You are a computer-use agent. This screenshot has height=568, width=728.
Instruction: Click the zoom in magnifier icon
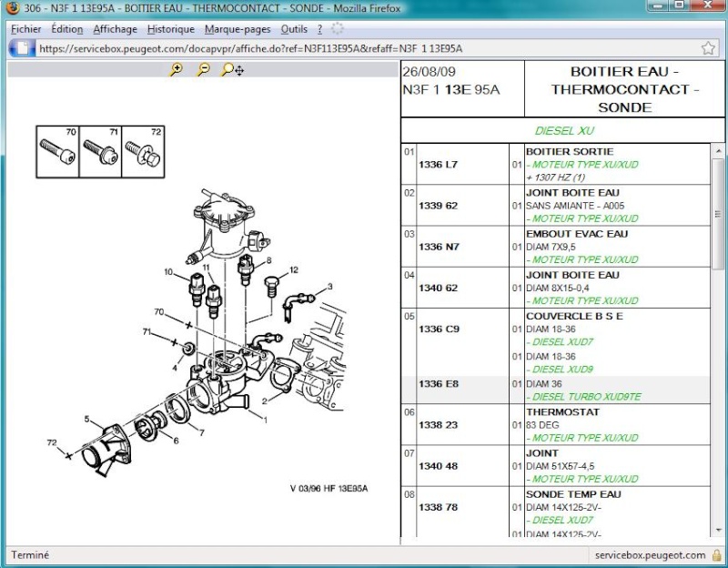[x=176, y=70]
